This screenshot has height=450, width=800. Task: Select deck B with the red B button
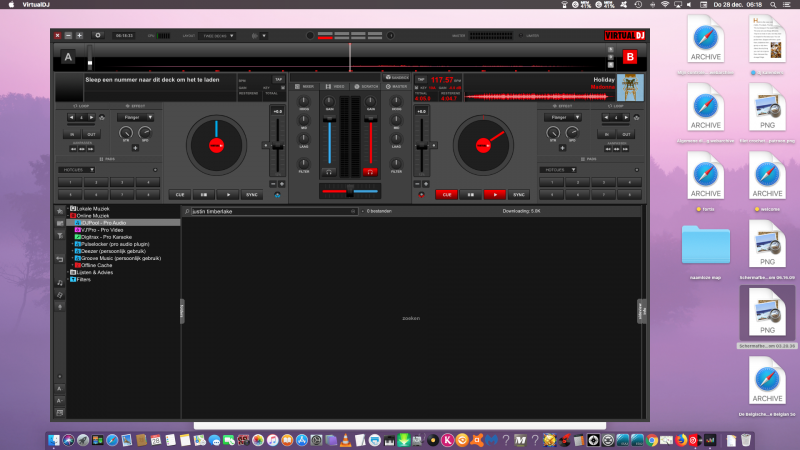pos(630,57)
